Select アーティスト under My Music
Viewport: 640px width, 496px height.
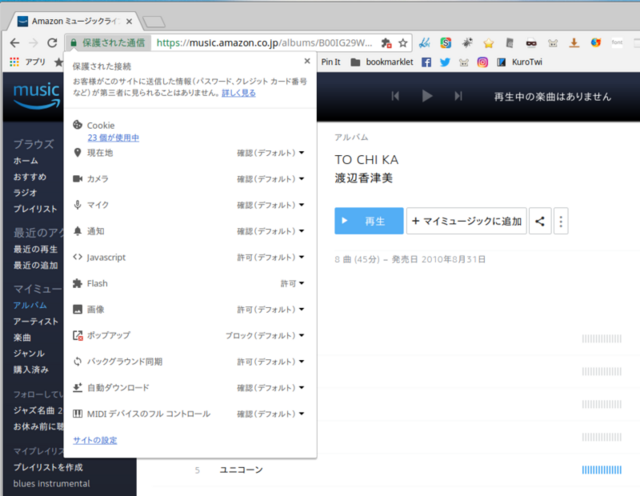click(36, 322)
